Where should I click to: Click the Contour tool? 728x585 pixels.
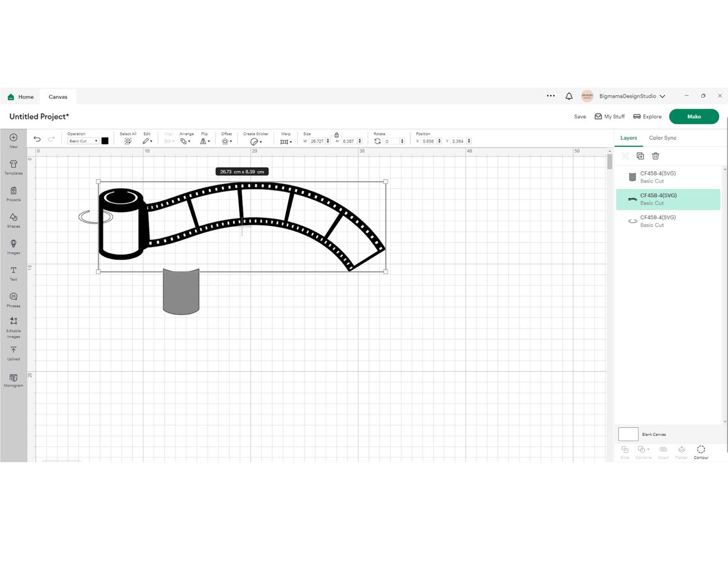point(701,452)
